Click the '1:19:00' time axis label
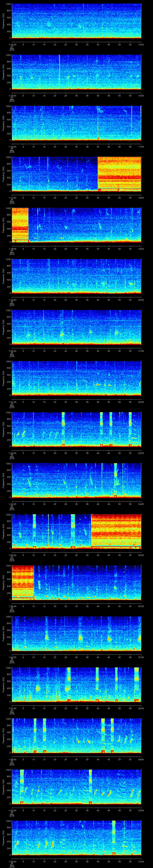This screenshot has height=868, width=153. pos(12,300)
